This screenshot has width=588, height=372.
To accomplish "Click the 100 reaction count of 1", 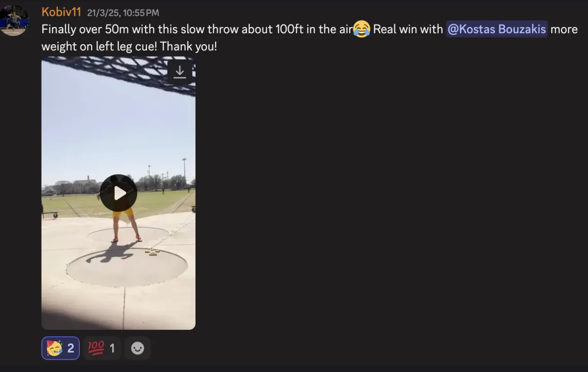I will [112, 348].
